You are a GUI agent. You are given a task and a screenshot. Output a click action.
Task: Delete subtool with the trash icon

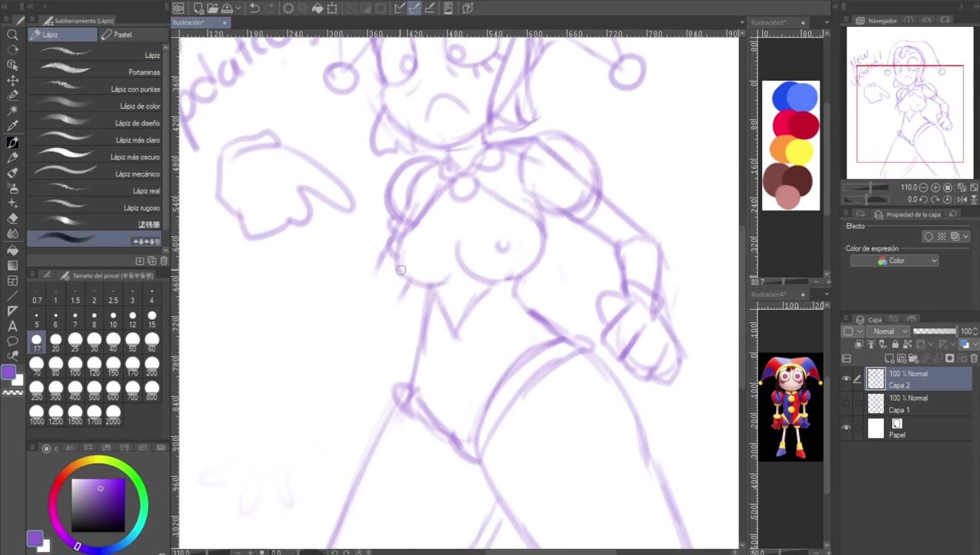click(x=163, y=261)
